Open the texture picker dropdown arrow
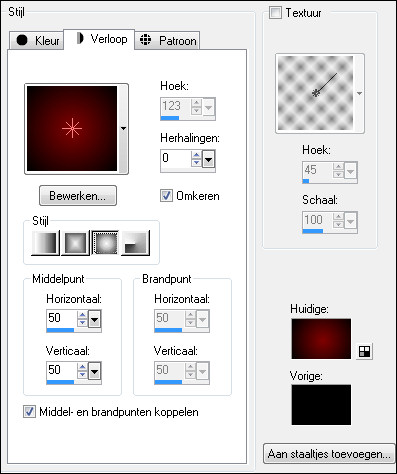 tap(359, 93)
